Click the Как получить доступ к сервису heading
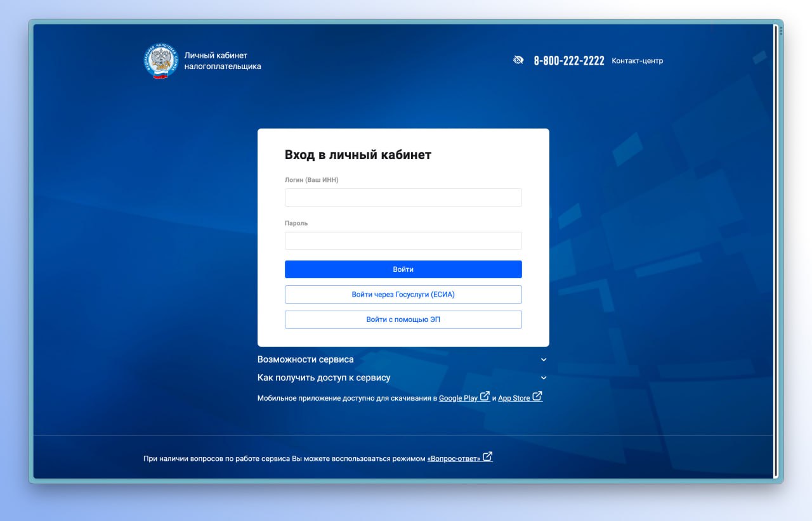This screenshot has height=521, width=812. pyautogui.click(x=324, y=378)
